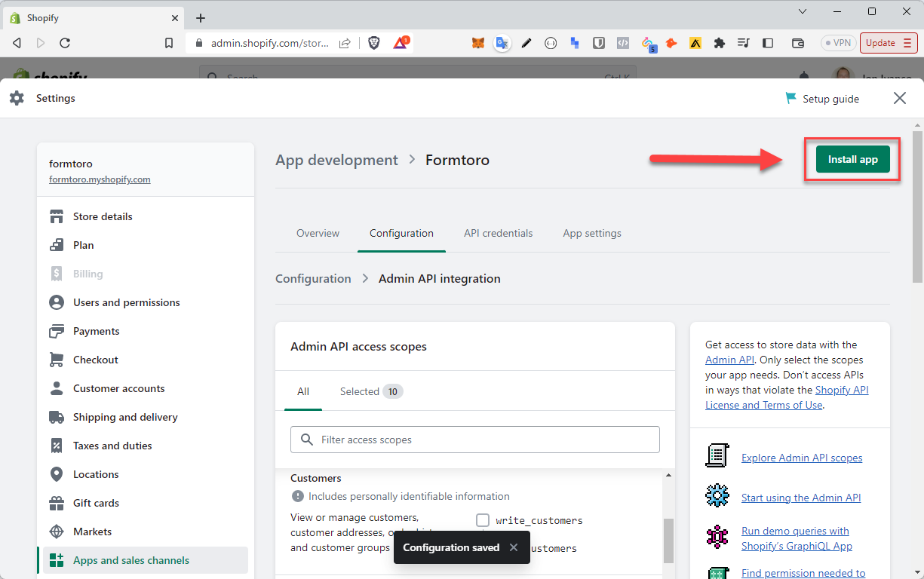Click the Explore Admin API scroll icon
Image resolution: width=924 pixels, height=579 pixels.
(x=717, y=455)
